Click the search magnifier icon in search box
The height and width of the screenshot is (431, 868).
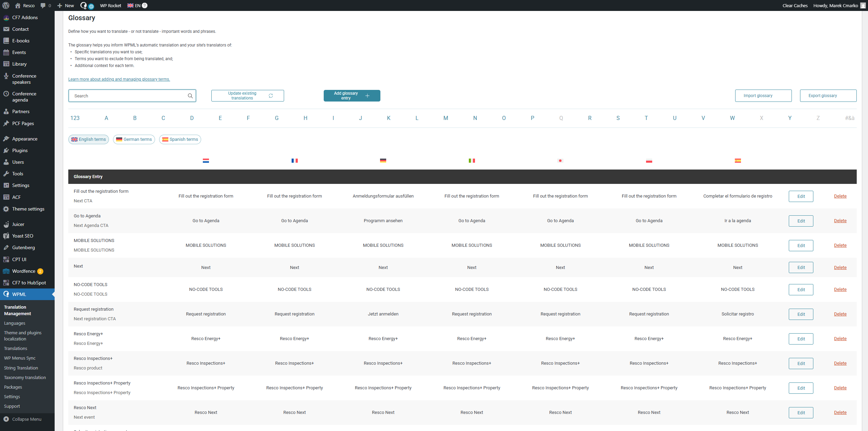pos(190,96)
